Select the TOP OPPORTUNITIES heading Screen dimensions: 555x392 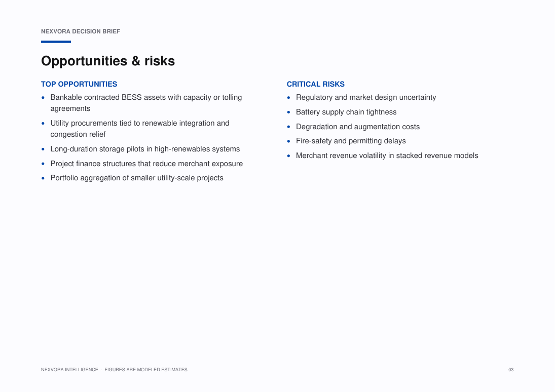click(79, 84)
